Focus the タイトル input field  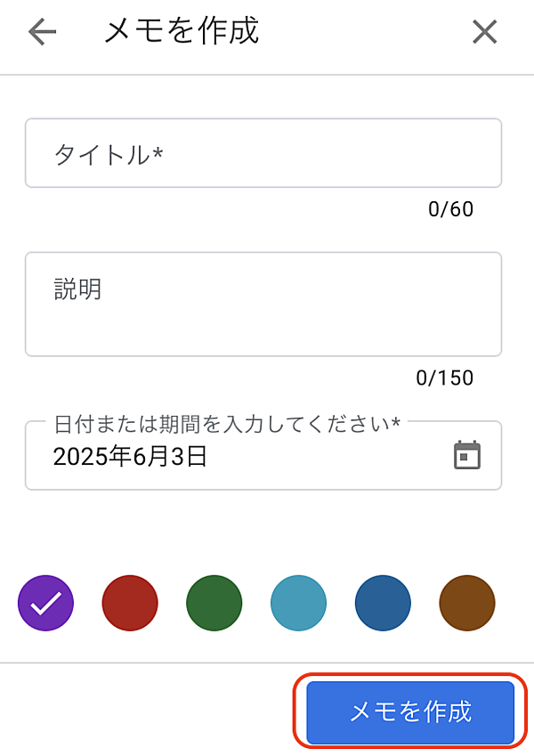tap(263, 153)
